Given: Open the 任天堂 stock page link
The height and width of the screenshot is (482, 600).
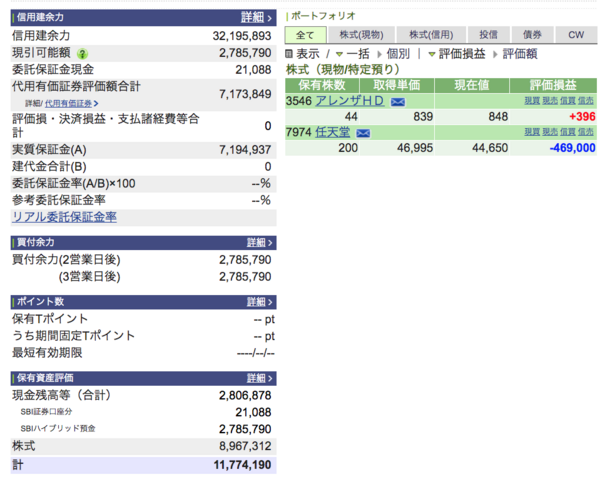Looking at the screenshot, I should (333, 132).
